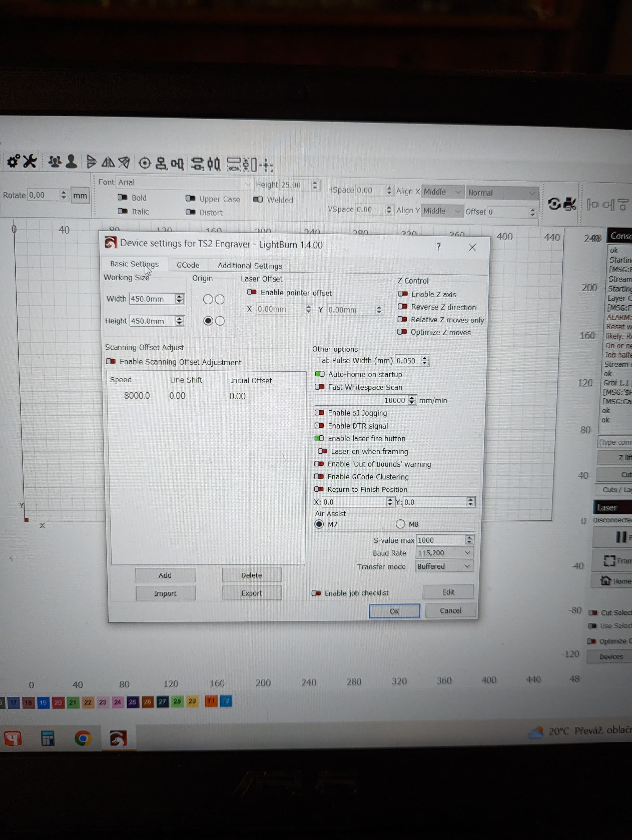This screenshot has width=632, height=840.
Task: Click the distribute vertically icon
Action: click(197, 164)
